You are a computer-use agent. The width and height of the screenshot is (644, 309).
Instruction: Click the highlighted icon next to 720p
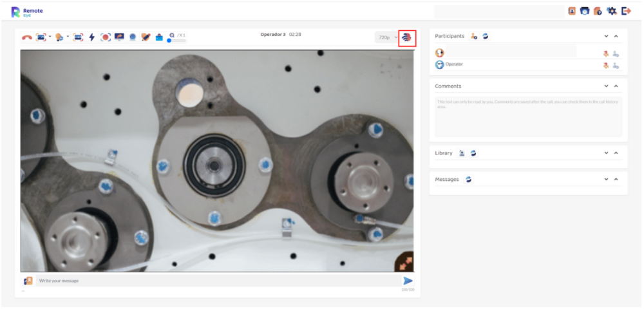click(408, 37)
